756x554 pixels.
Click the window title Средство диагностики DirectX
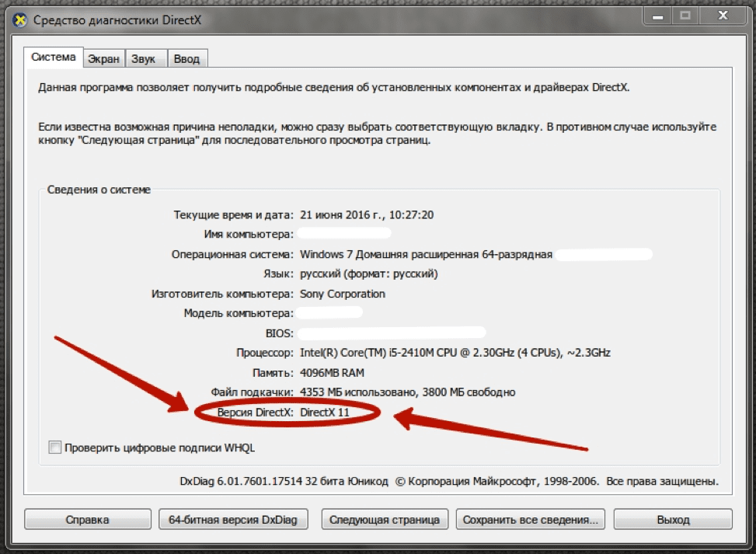point(117,19)
